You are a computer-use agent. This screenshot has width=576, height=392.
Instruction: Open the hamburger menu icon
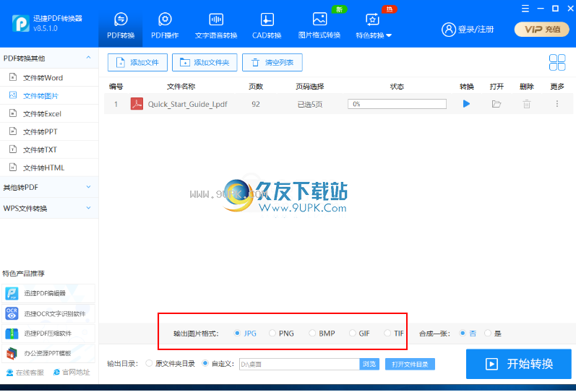tap(525, 8)
